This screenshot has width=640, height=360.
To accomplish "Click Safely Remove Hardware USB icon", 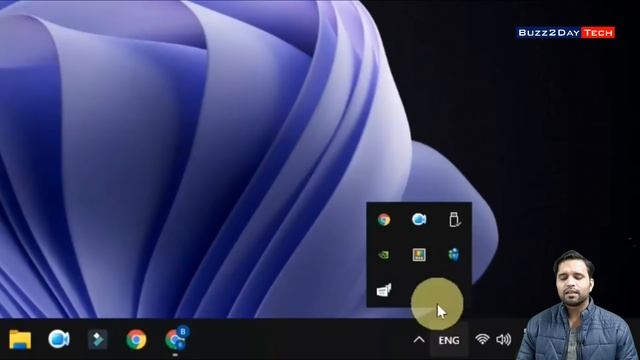I will pyautogui.click(x=454, y=220).
